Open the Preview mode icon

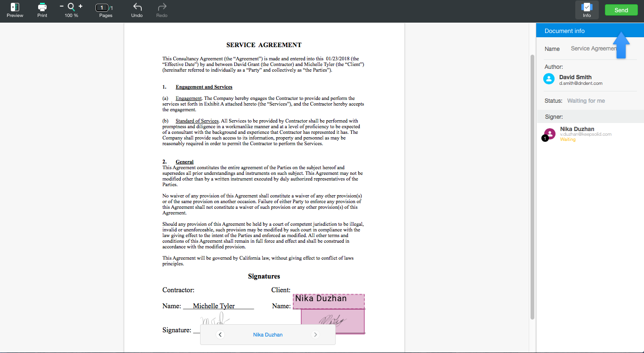point(15,7)
